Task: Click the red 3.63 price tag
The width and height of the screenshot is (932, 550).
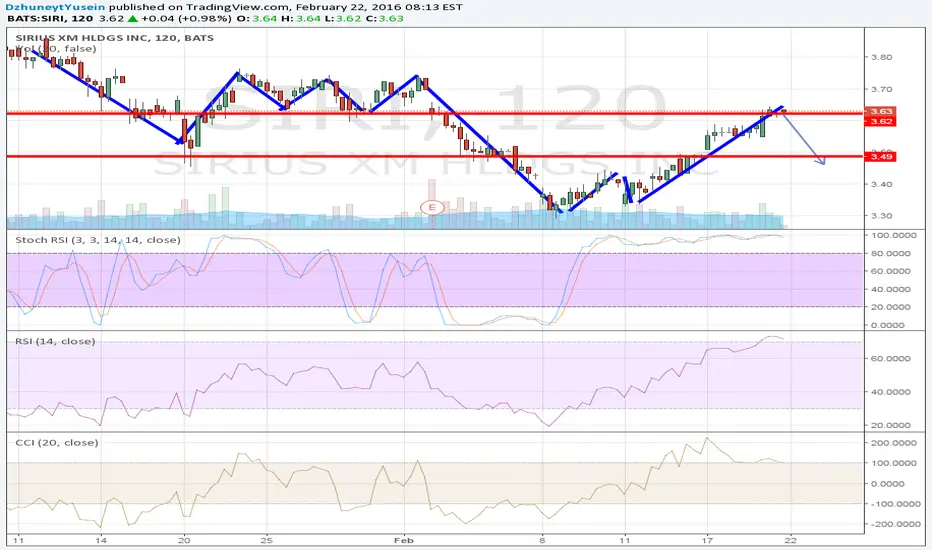Action: click(880, 111)
